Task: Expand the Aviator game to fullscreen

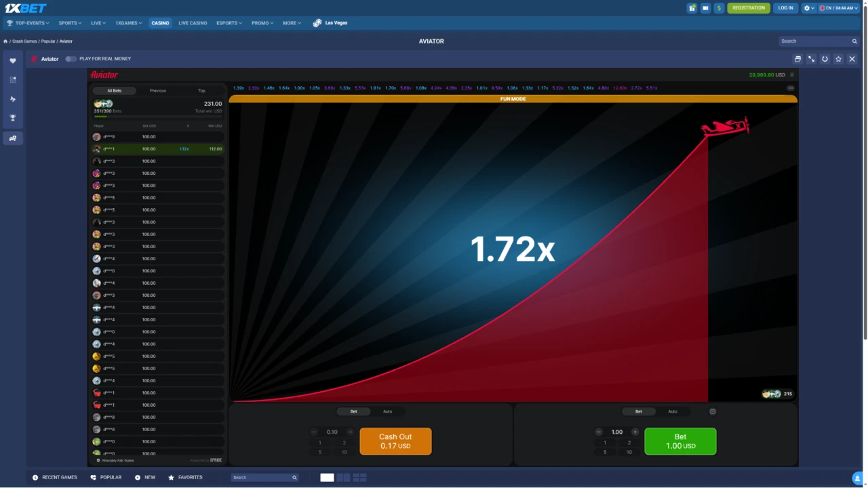Action: tap(811, 59)
